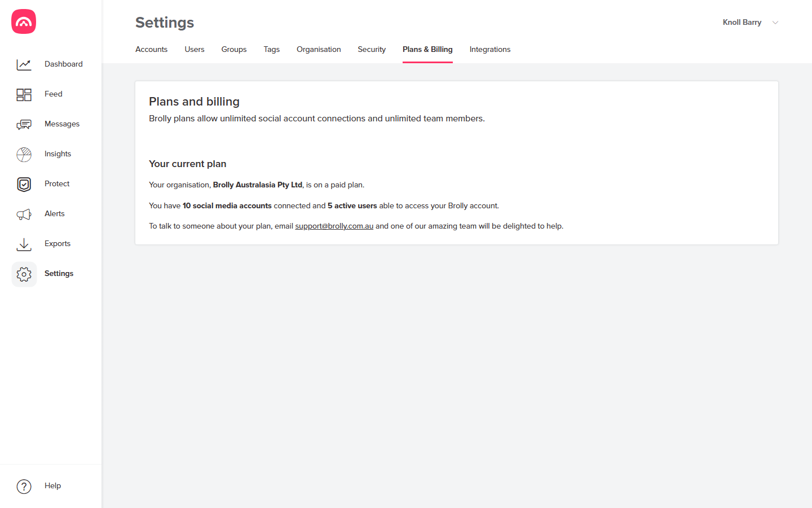This screenshot has height=508, width=812.
Task: Switch to the Security tab
Action: pyautogui.click(x=372, y=49)
